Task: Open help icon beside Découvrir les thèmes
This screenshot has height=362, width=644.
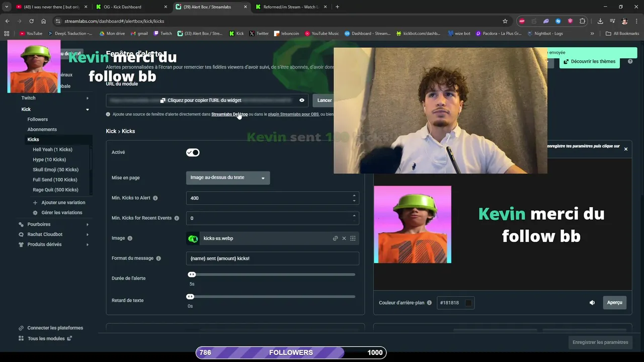Action: [x=630, y=61]
